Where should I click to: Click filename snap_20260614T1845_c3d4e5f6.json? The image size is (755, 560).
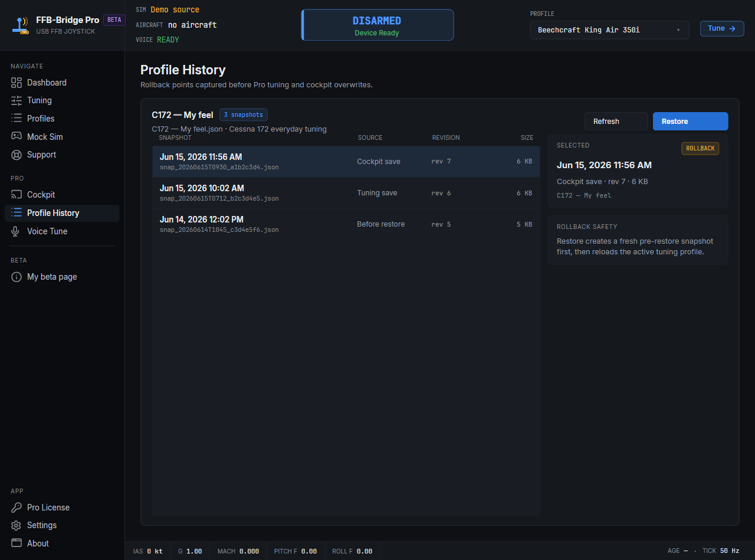pyautogui.click(x=219, y=230)
